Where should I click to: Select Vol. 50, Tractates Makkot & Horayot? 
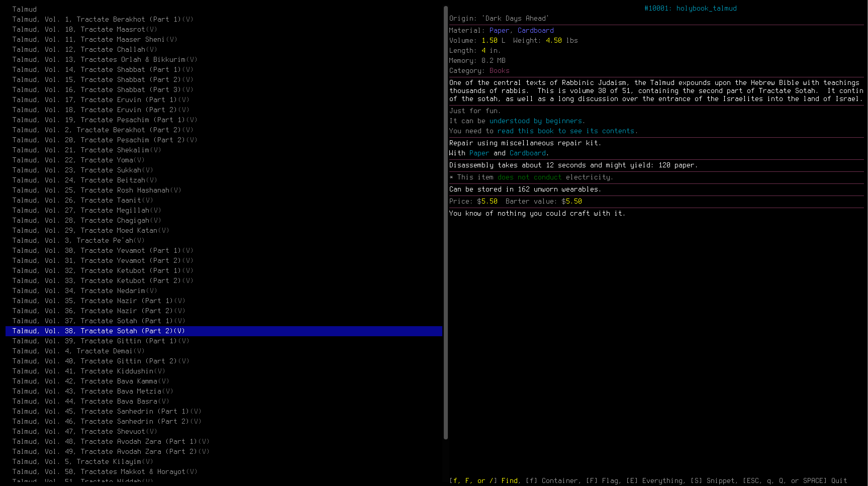pos(105,471)
